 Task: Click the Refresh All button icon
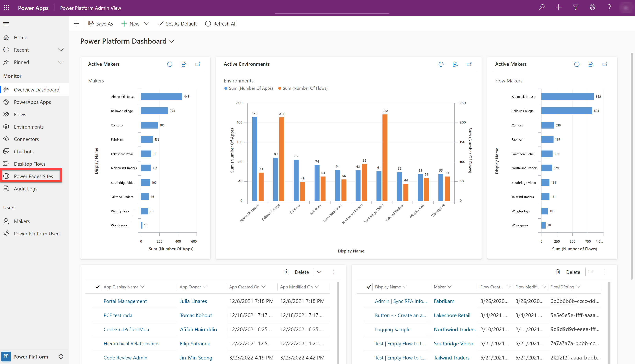point(208,24)
